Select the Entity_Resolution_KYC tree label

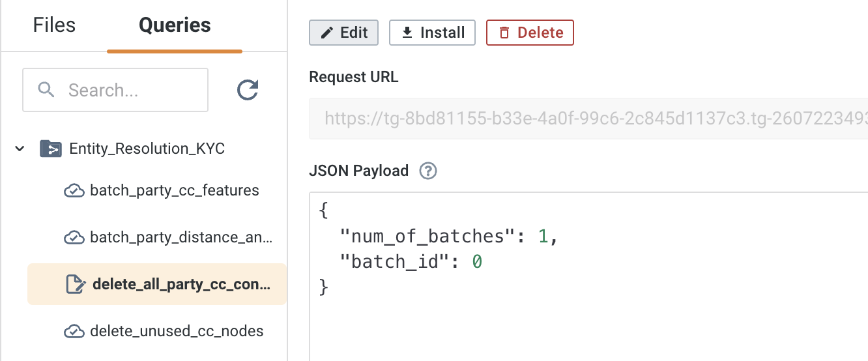click(x=147, y=149)
